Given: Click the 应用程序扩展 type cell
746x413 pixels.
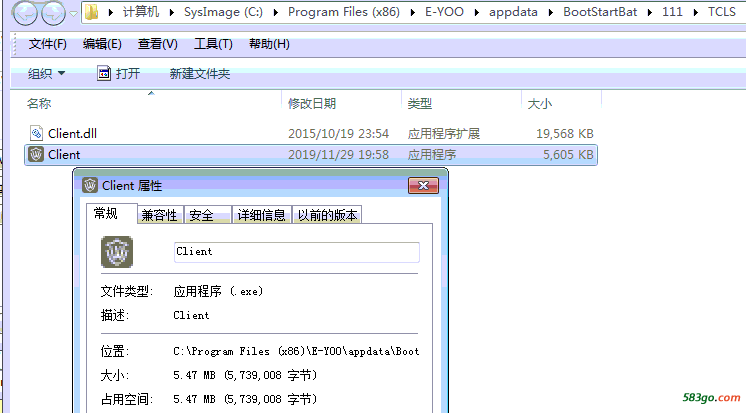Looking at the screenshot, I should (x=443, y=134).
